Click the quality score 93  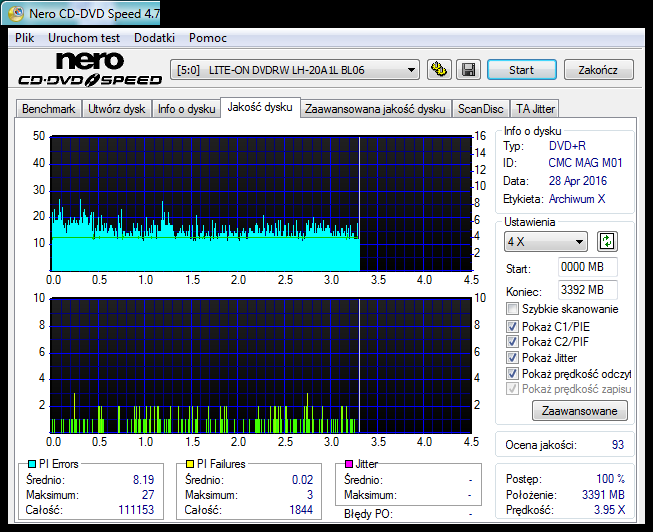point(618,445)
